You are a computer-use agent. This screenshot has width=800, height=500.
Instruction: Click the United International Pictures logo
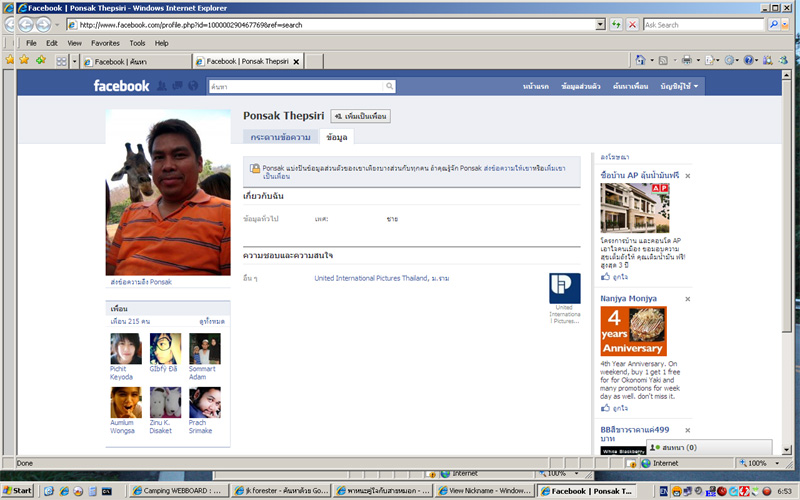click(564, 288)
